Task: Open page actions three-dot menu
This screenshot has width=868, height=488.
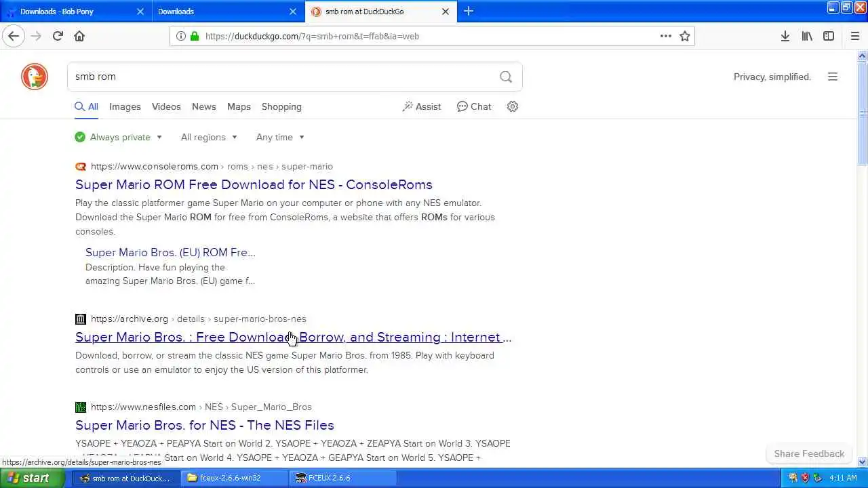Action: (x=666, y=36)
